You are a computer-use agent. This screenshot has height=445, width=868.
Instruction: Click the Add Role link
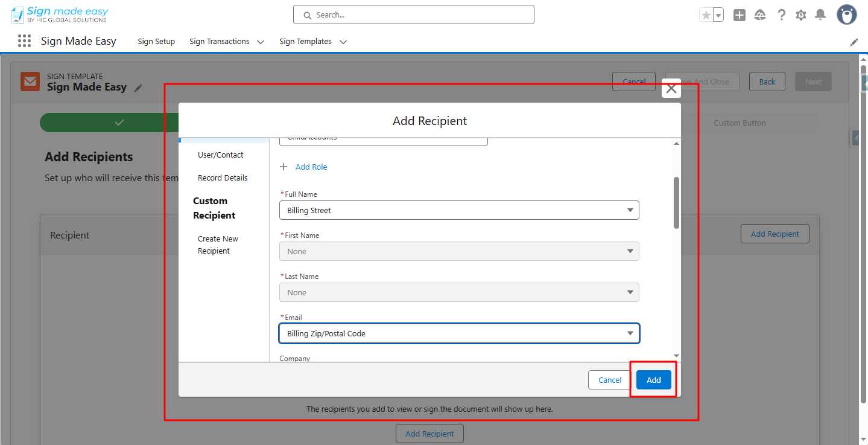[x=311, y=167]
